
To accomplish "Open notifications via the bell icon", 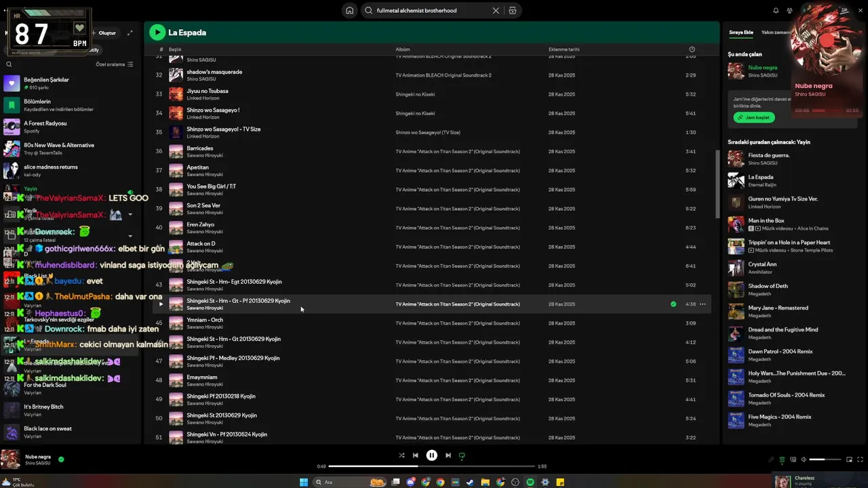I will 776,10.
